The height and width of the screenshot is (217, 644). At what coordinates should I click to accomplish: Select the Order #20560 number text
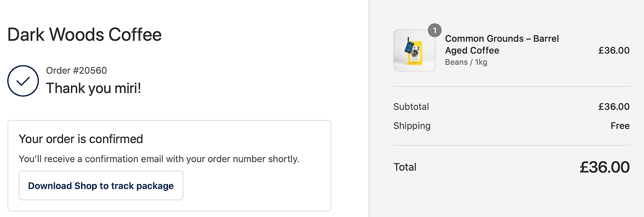click(76, 71)
